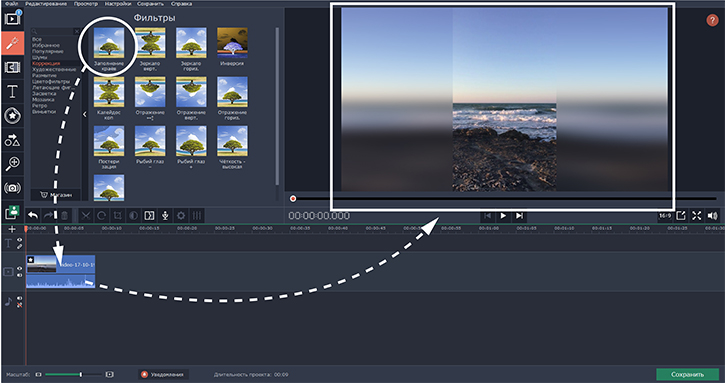Open the Магазин store button
The image size is (728, 383).
tap(56, 195)
